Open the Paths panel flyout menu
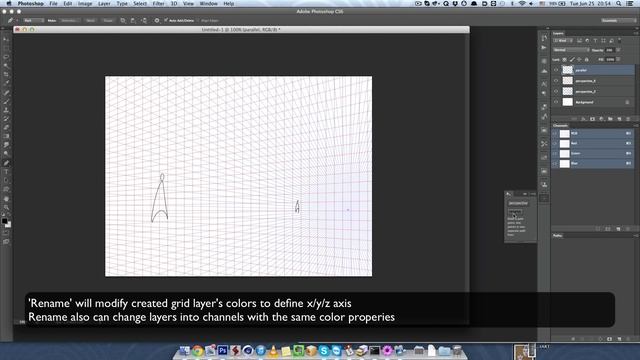This screenshot has width=640, height=360. coord(636,236)
